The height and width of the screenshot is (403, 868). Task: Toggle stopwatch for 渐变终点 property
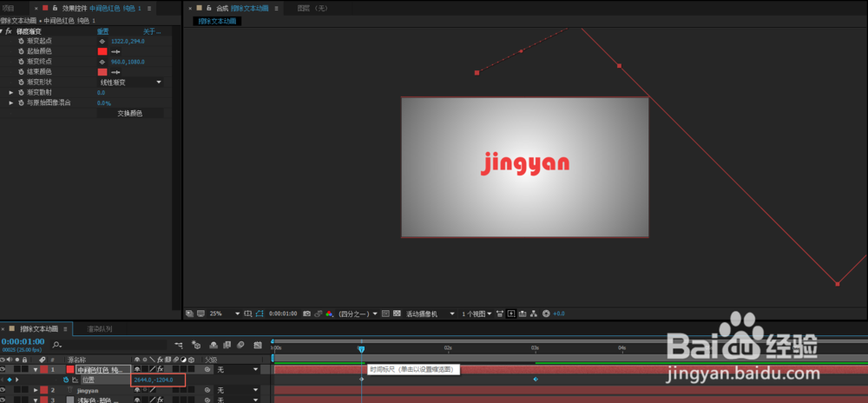[21, 62]
